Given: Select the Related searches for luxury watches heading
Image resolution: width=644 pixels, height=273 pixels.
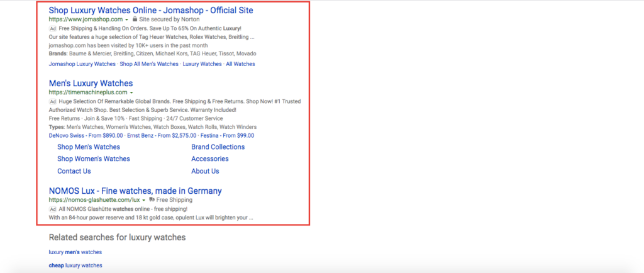Looking at the screenshot, I should pos(117,238).
